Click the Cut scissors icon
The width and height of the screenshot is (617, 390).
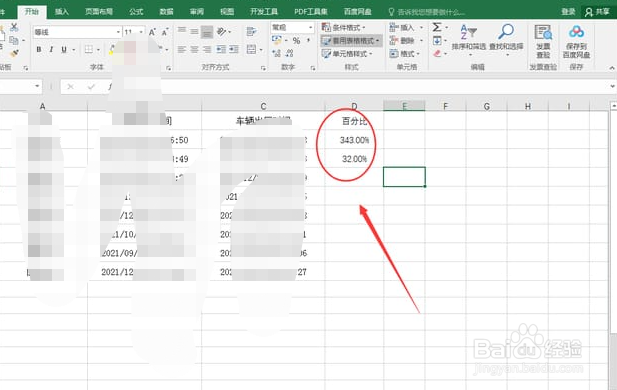tap(14, 27)
